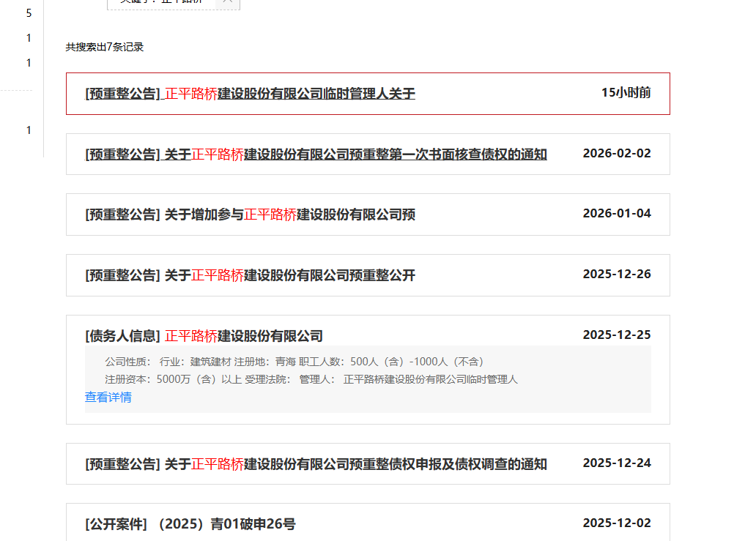
Task: Click the 注册地: 青海 field
Action: 264,362
